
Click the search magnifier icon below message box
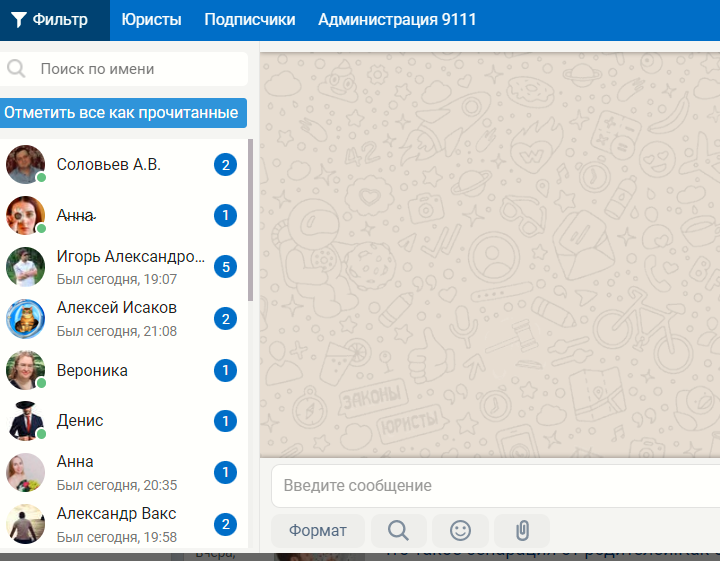[398, 530]
